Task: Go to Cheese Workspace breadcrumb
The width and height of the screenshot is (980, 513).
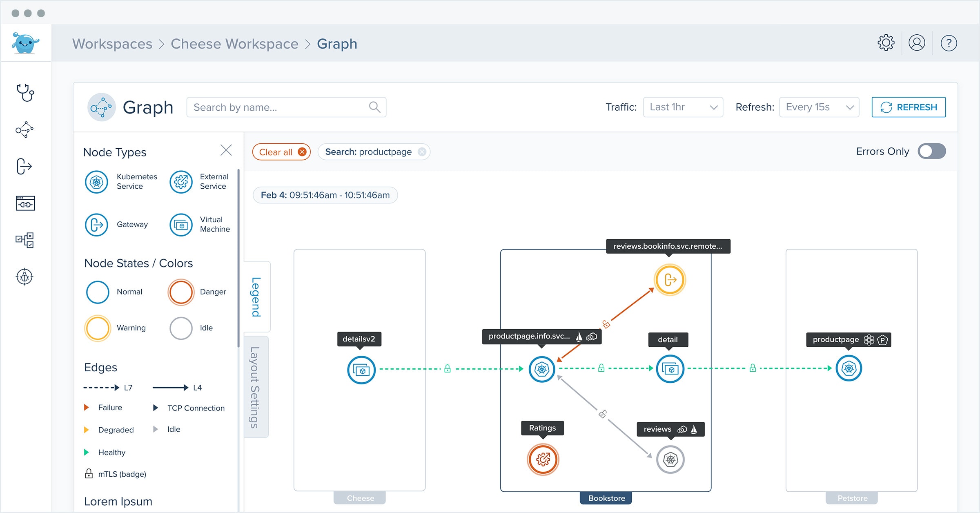Action: [x=234, y=44]
